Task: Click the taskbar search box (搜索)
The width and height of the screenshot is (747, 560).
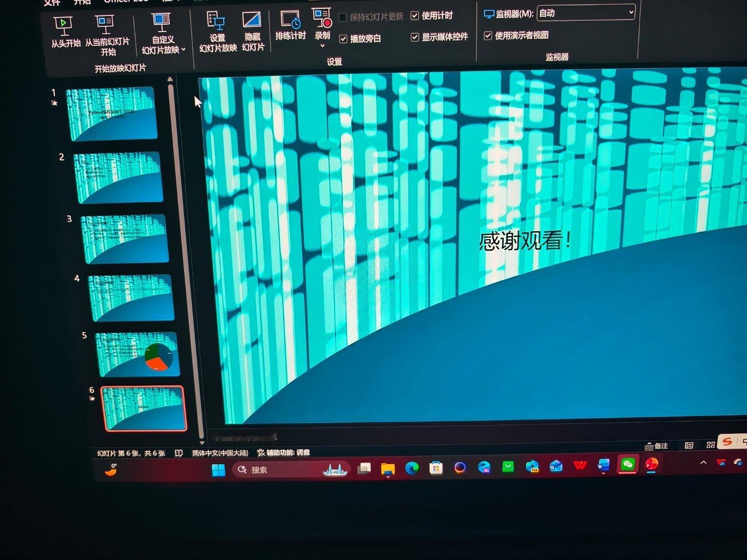Action: pyautogui.click(x=291, y=470)
